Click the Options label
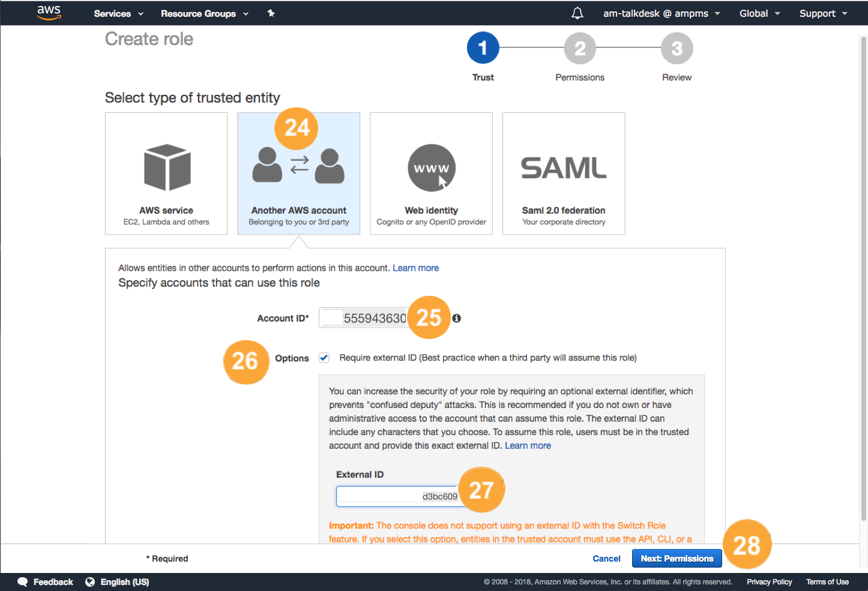The width and height of the screenshot is (868, 591). 292,358
